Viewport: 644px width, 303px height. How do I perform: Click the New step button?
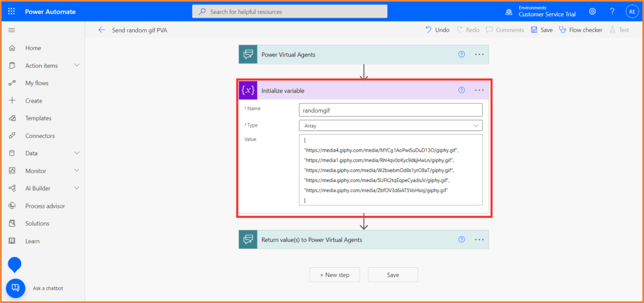[x=334, y=275]
